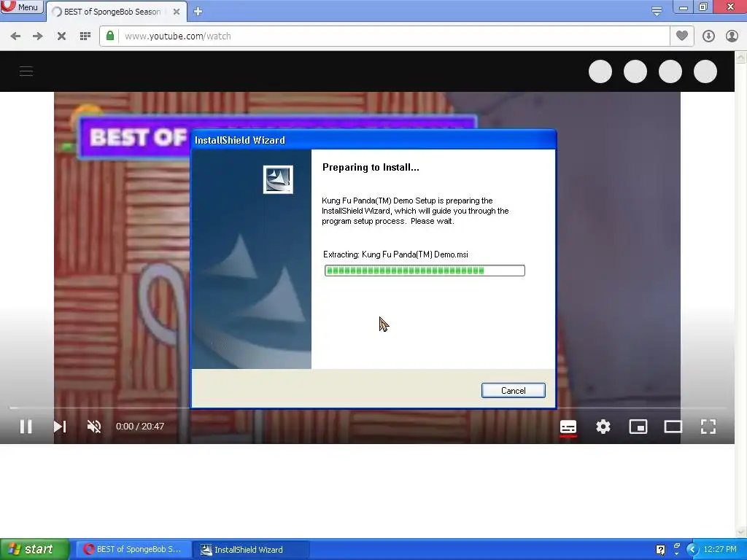Open Speed Dial grid icon
This screenshot has height=560, width=747.
(x=85, y=36)
